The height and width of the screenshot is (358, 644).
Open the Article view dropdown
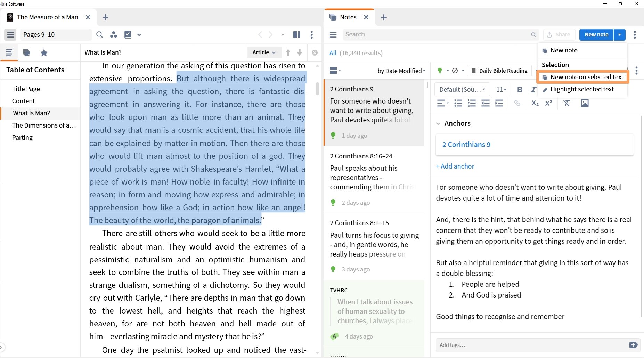pos(264,52)
